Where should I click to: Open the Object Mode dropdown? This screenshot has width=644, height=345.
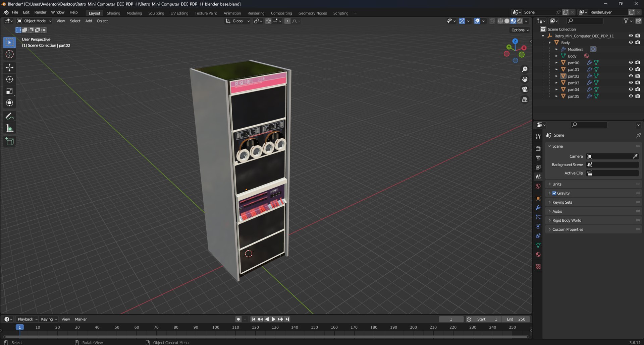tap(35, 21)
